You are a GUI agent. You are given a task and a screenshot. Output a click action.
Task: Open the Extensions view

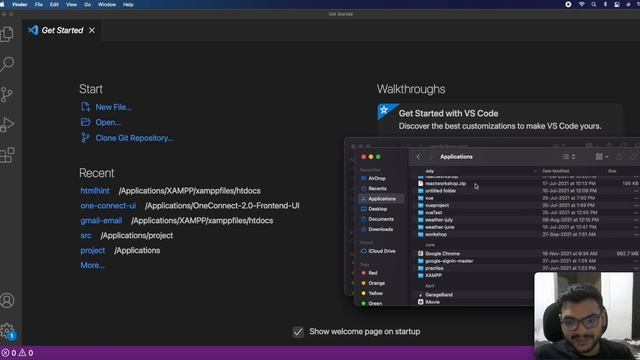(x=7, y=155)
